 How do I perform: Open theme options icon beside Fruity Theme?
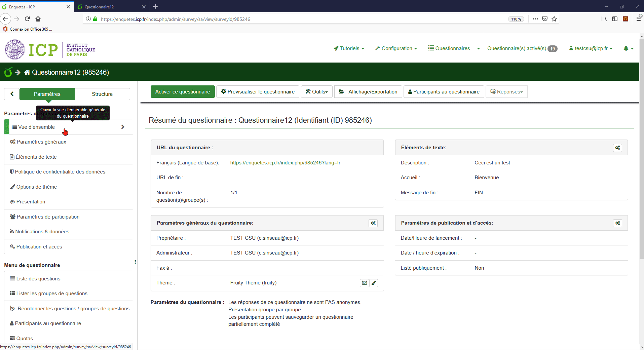[364, 283]
